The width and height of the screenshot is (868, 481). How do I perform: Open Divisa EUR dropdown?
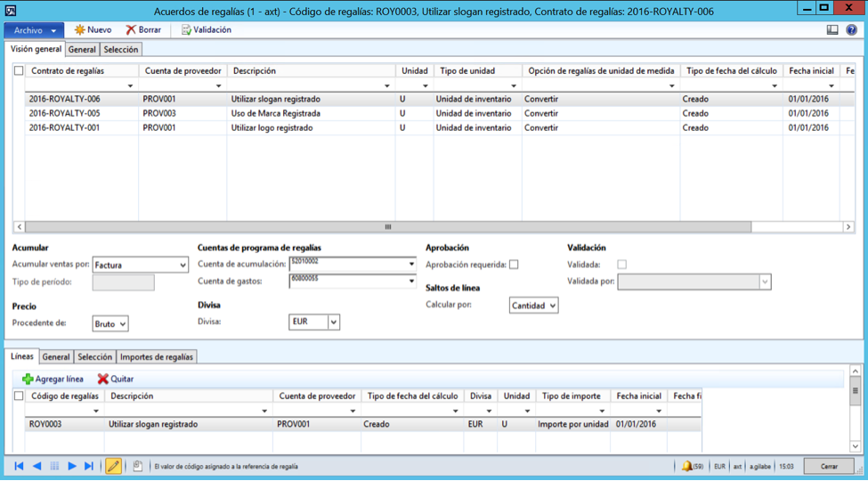[333, 322]
